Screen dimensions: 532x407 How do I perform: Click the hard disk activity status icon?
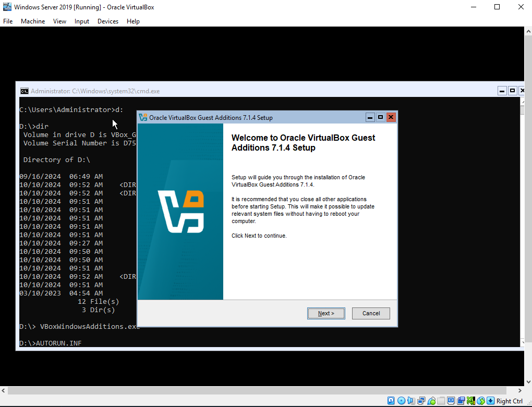[391, 401]
